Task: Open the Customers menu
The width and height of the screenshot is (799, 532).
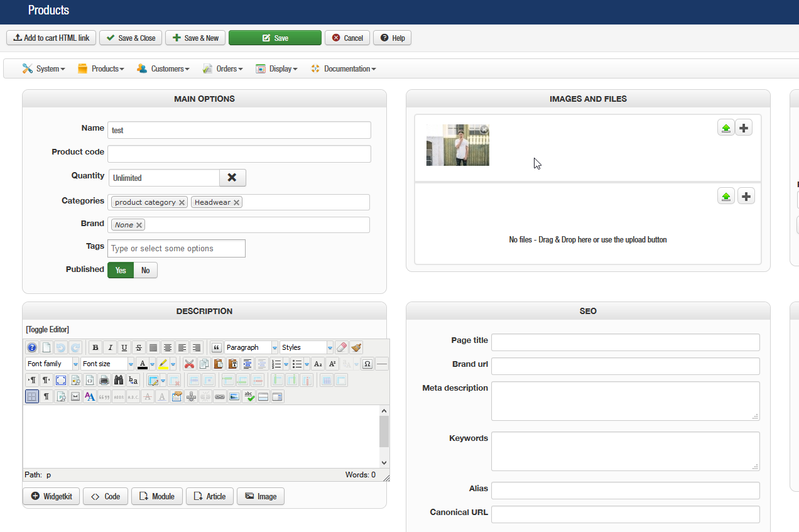Action: point(163,68)
